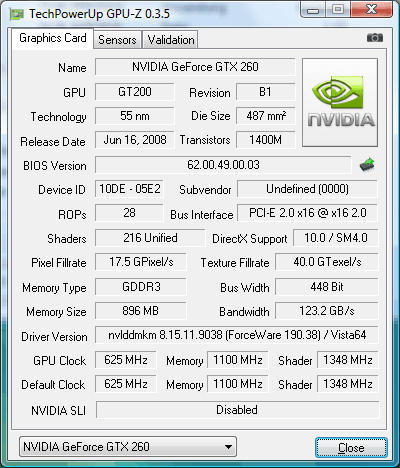Click the Transistors field 1400M
Screen dimensions: 400x468
[266, 140]
